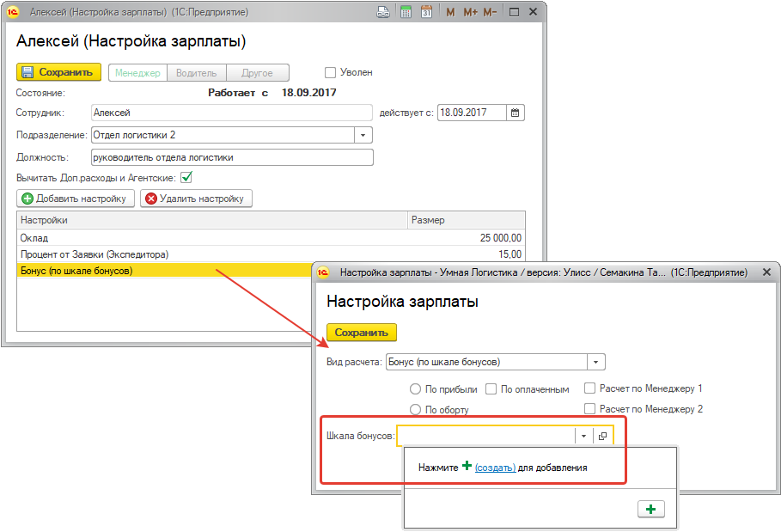Switch to the Менеджер tab
This screenshot has height=532, width=781.
(138, 73)
